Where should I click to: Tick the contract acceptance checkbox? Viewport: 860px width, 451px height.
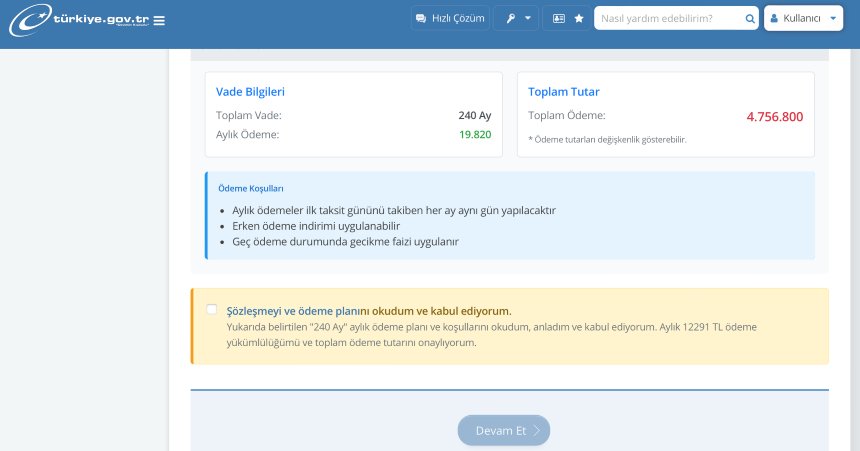pos(211,309)
